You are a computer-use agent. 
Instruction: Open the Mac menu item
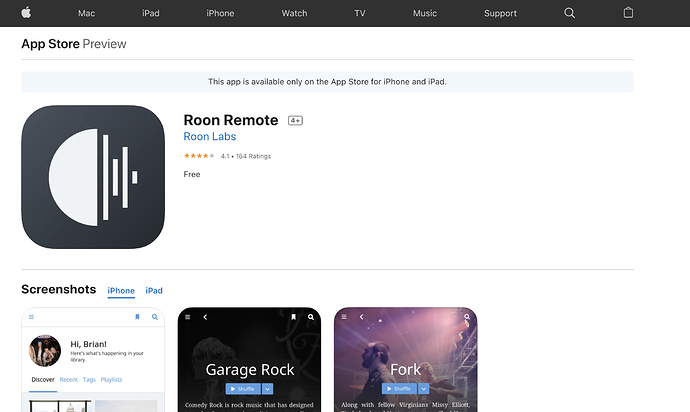tap(86, 13)
